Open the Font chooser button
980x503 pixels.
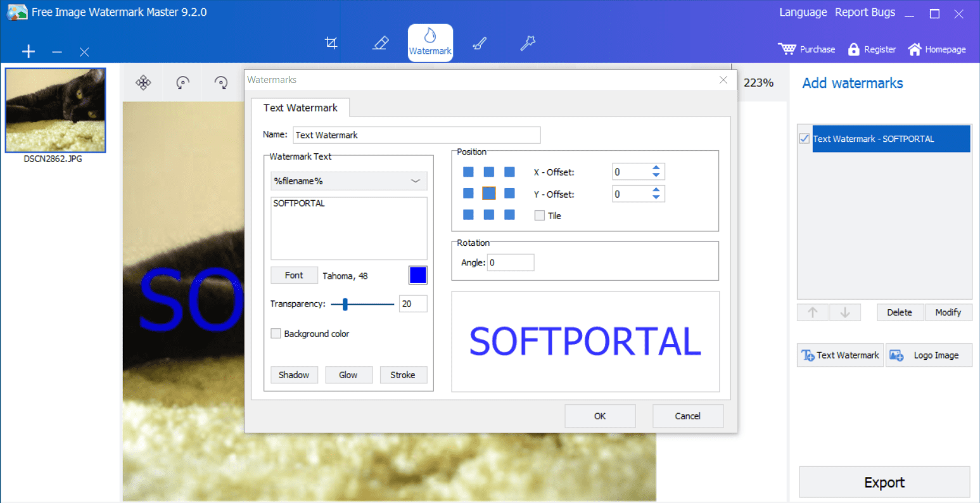pyautogui.click(x=294, y=276)
